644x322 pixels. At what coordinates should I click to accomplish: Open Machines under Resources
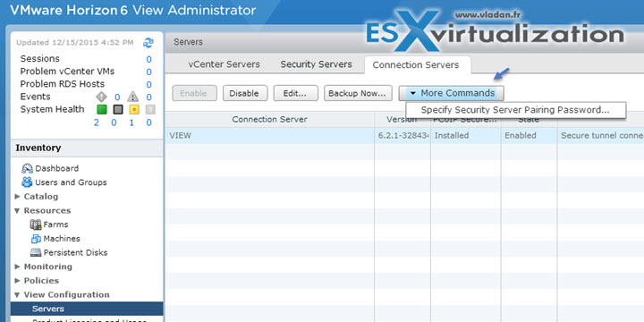pyautogui.click(x=62, y=239)
